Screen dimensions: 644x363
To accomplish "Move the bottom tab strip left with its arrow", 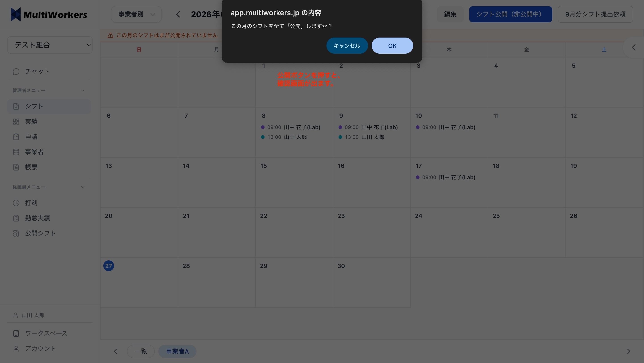I will tap(116, 351).
